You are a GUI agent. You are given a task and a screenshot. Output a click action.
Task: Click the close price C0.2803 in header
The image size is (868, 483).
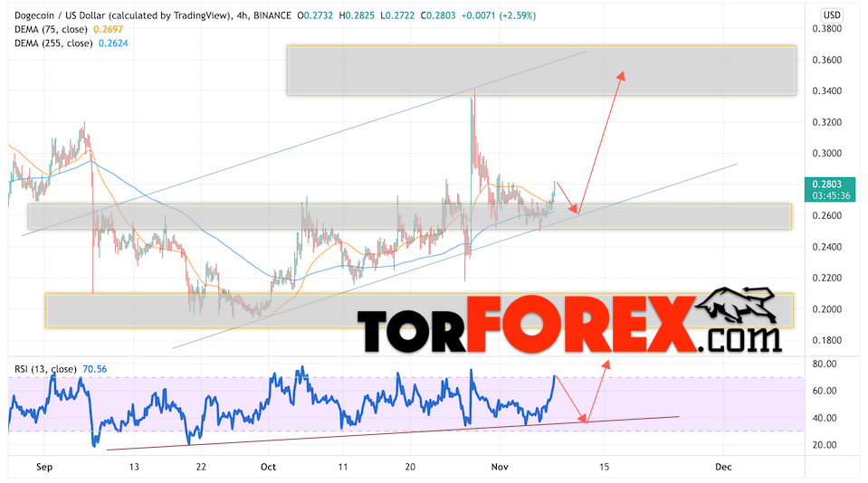[438, 15]
